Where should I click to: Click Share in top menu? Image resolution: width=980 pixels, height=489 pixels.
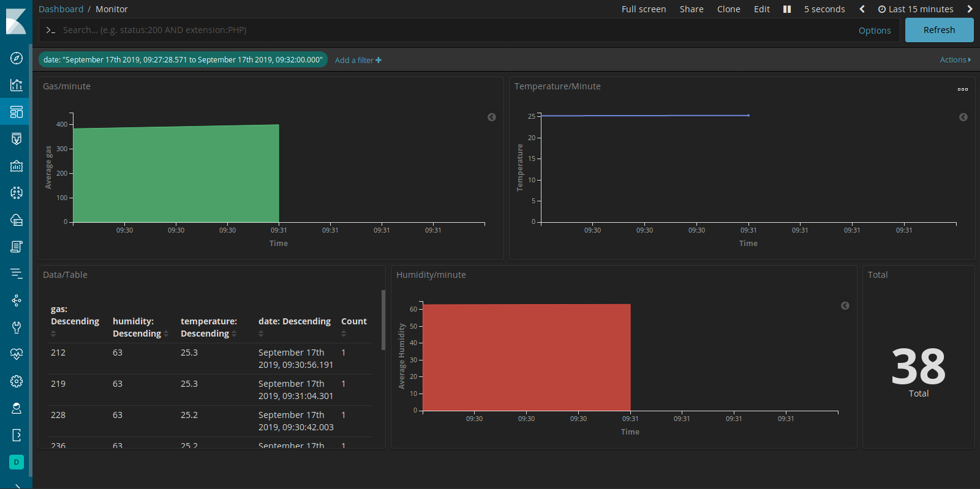coord(692,9)
